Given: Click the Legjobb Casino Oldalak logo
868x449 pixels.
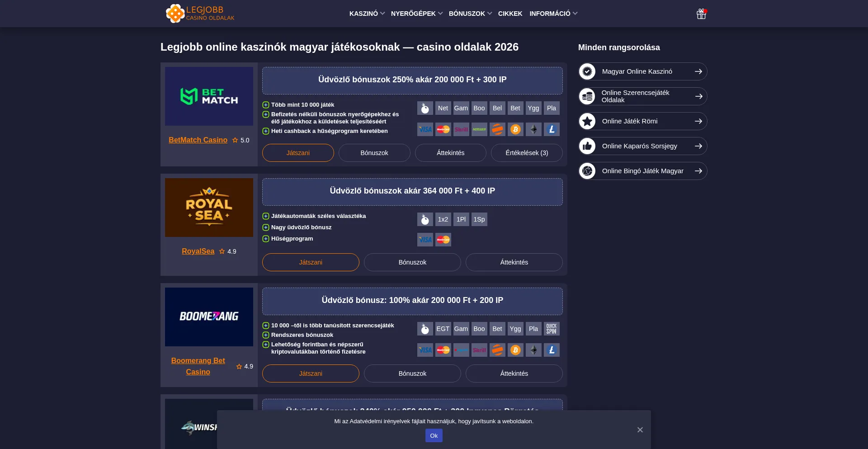Looking at the screenshot, I should pyautogui.click(x=200, y=14).
